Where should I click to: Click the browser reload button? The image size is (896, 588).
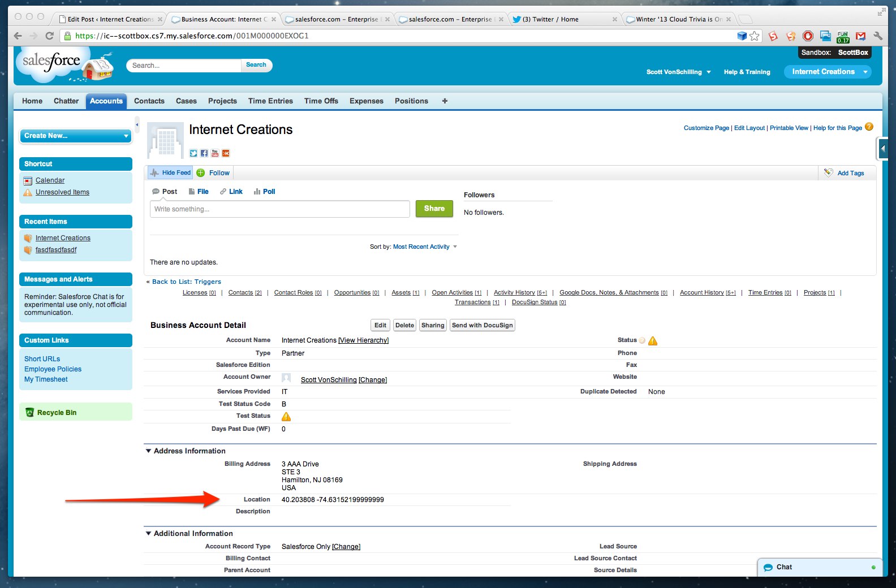point(49,36)
